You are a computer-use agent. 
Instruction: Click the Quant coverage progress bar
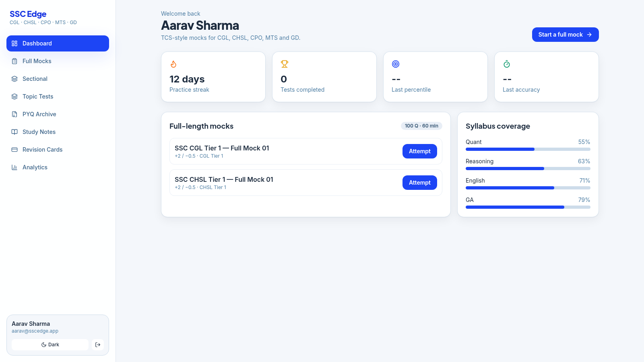[x=528, y=149]
